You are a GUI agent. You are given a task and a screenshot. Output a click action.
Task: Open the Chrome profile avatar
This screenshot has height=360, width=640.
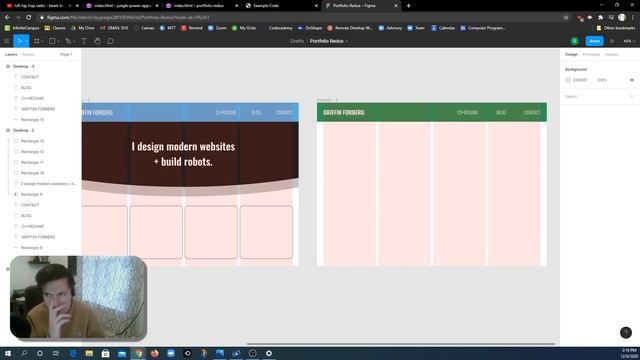(622, 18)
